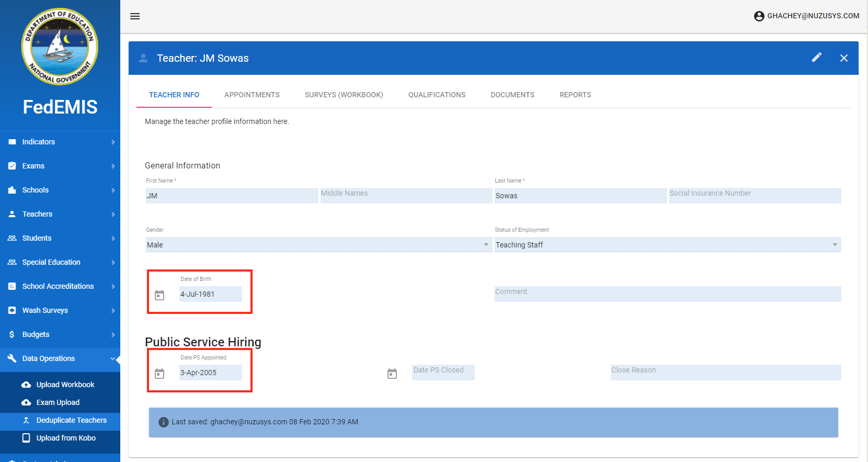Viewport: 868px width, 462px height.
Task: Open Status of Employment dropdown
Action: tap(667, 245)
